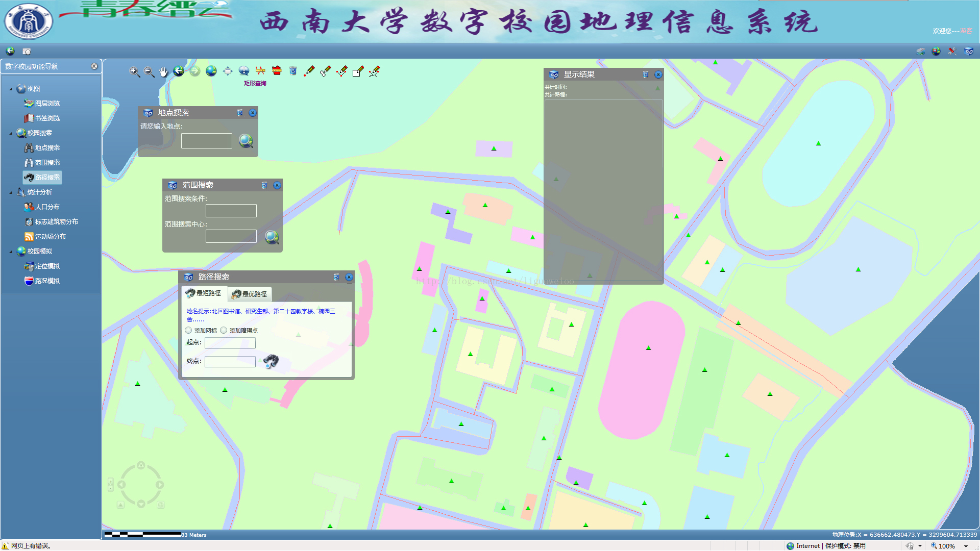Minimize the 范围搜索 panel
Viewport: 980px width, 551px height.
point(264,185)
